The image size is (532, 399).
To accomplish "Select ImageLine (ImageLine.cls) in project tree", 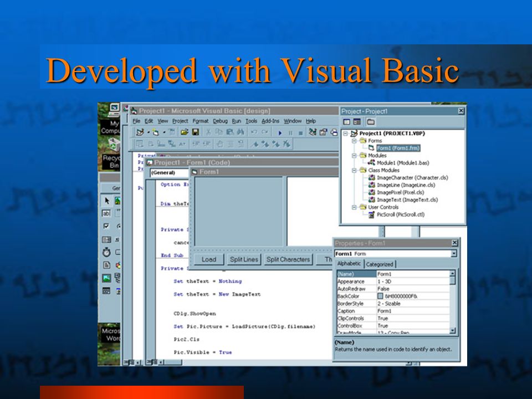I will [406, 185].
